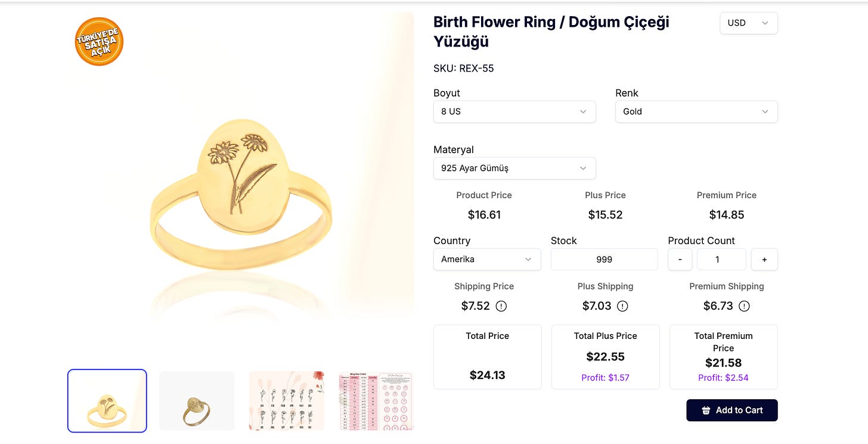Decrease product count with minus button
Viewport: 868px width, 444px height.
680,260
